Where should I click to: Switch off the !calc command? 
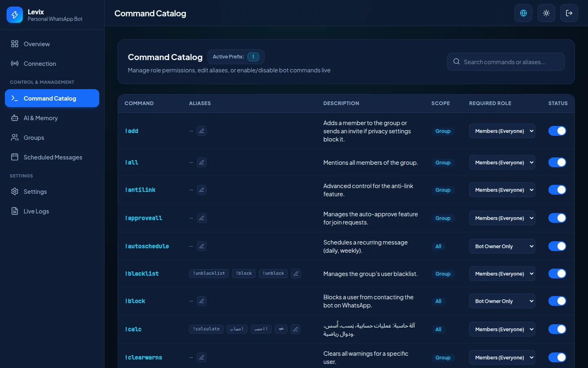tap(557, 329)
